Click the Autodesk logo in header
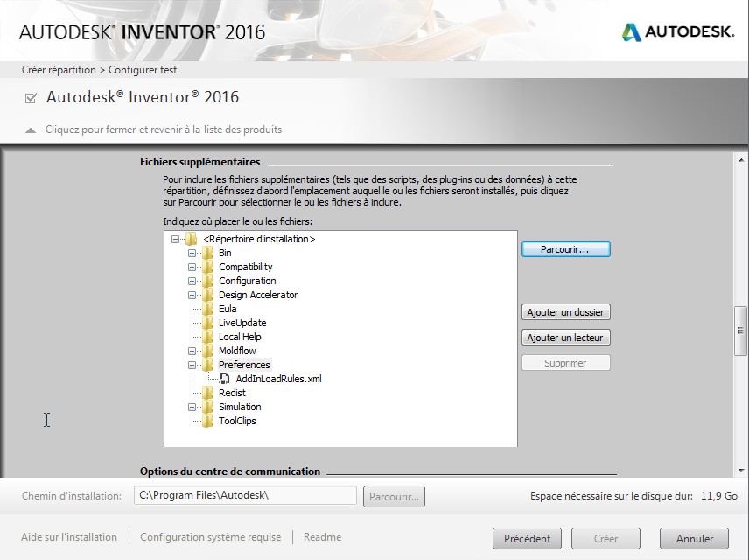749x560 pixels. click(x=678, y=32)
